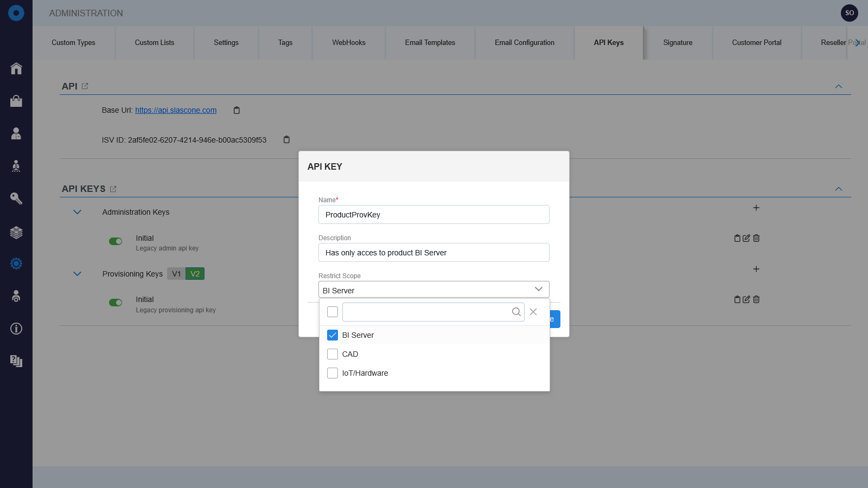Open the Settings tab
The image size is (868, 488).
pos(226,42)
